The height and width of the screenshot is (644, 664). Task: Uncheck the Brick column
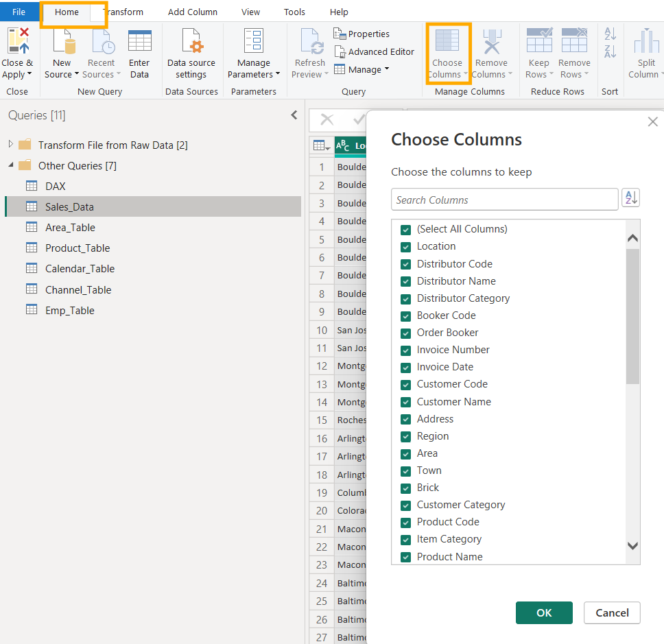pos(405,488)
